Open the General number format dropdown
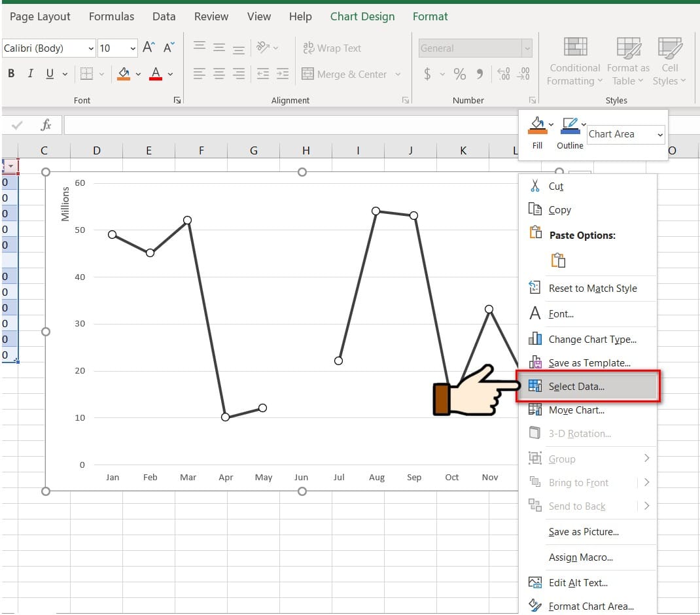The width and height of the screenshot is (700, 615). [475, 48]
